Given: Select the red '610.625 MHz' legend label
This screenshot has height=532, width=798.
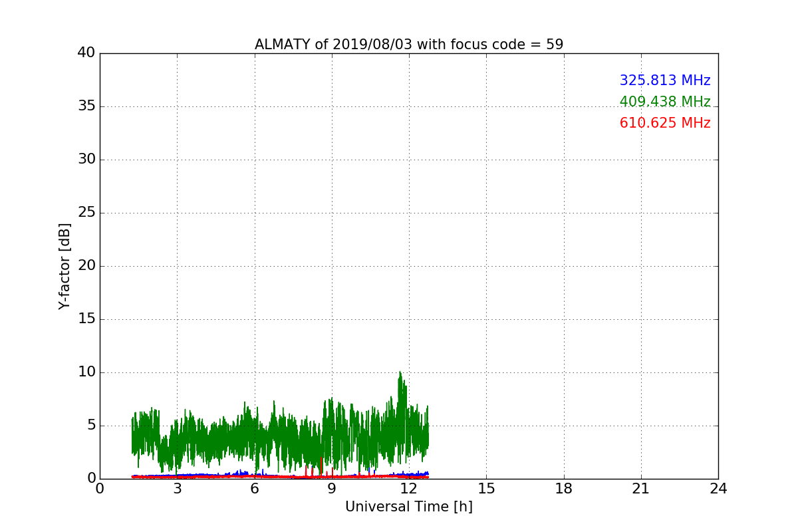Looking at the screenshot, I should pyautogui.click(x=665, y=123).
